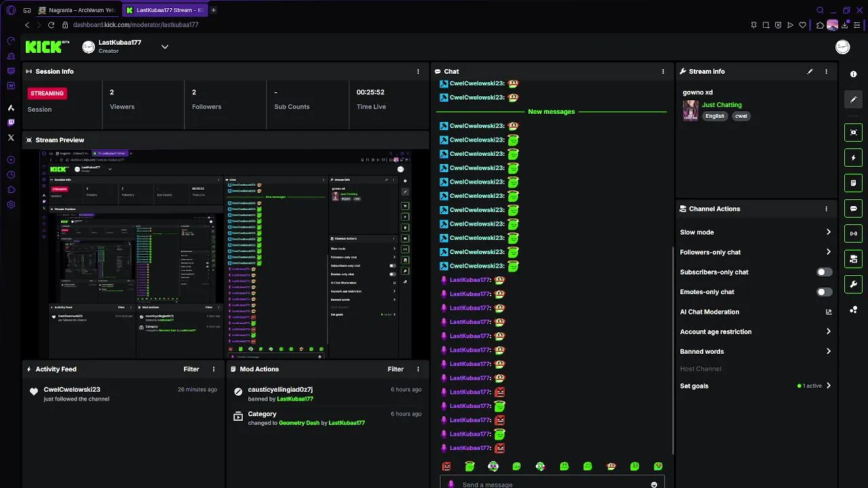This screenshot has height=488, width=868.
Task: Toggle the broadcast Session Info widget icon
Action: [853, 233]
